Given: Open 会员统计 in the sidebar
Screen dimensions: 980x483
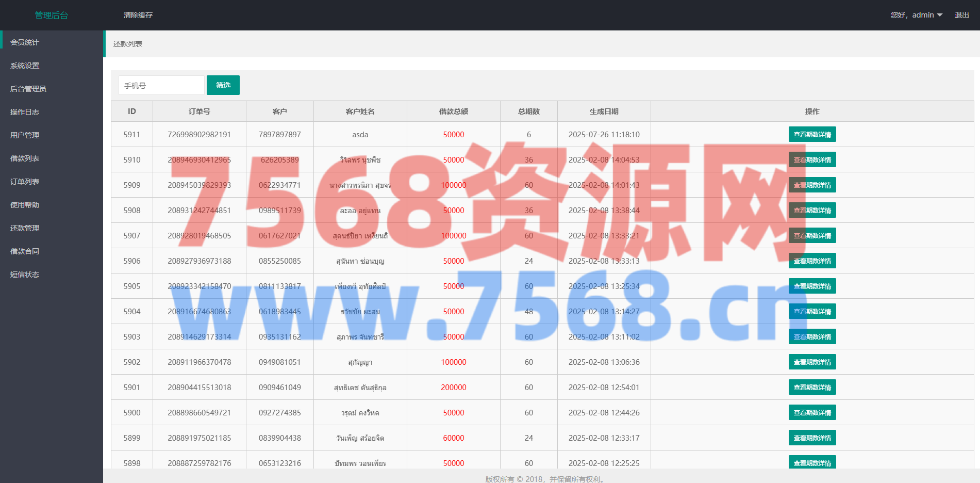Looking at the screenshot, I should click(25, 42).
